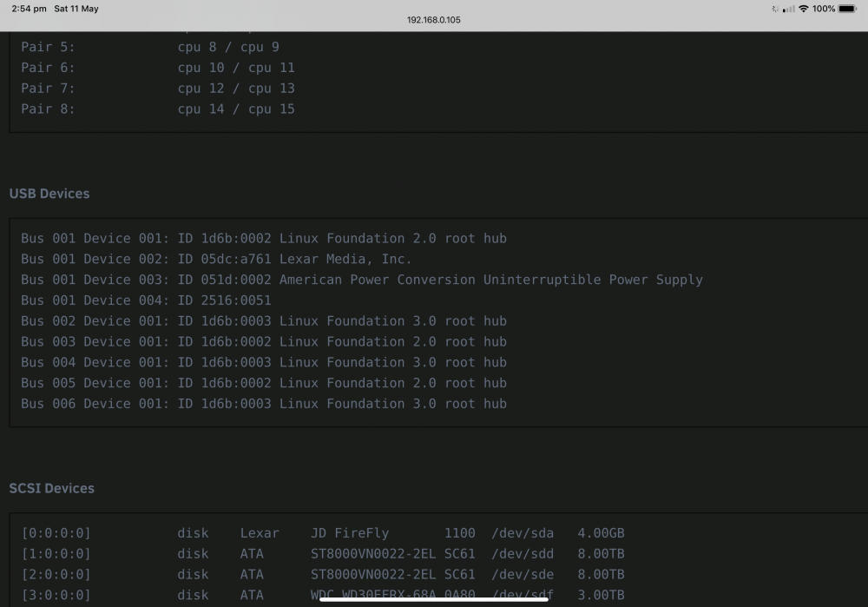
Task: Click the /dev/sda device path
Action: (522, 533)
